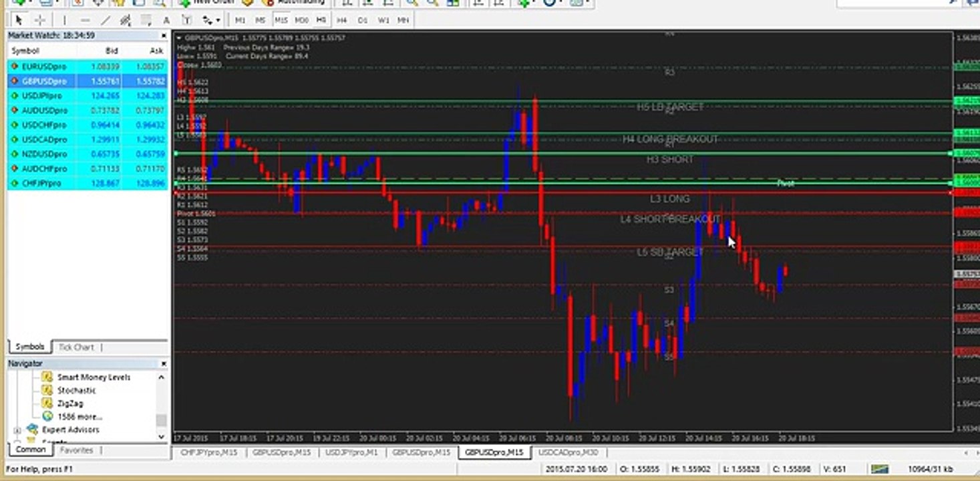
Task: Click the Expert Advisors icon in Navigator
Action: [32, 430]
